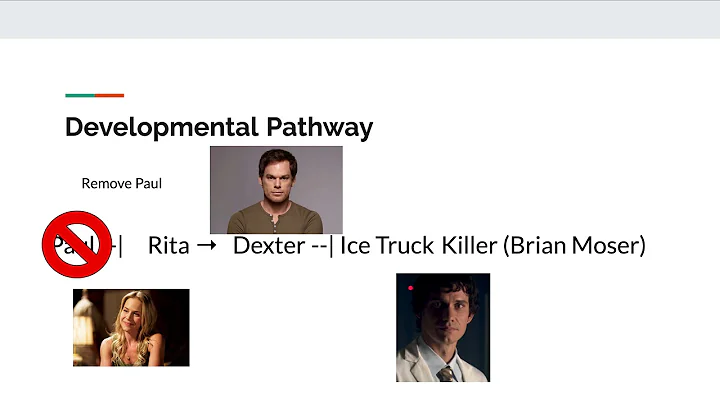Click the text "Moser)" ending the pathway
Image resolution: width=720 pixels, height=404 pixels.
pos(609,245)
